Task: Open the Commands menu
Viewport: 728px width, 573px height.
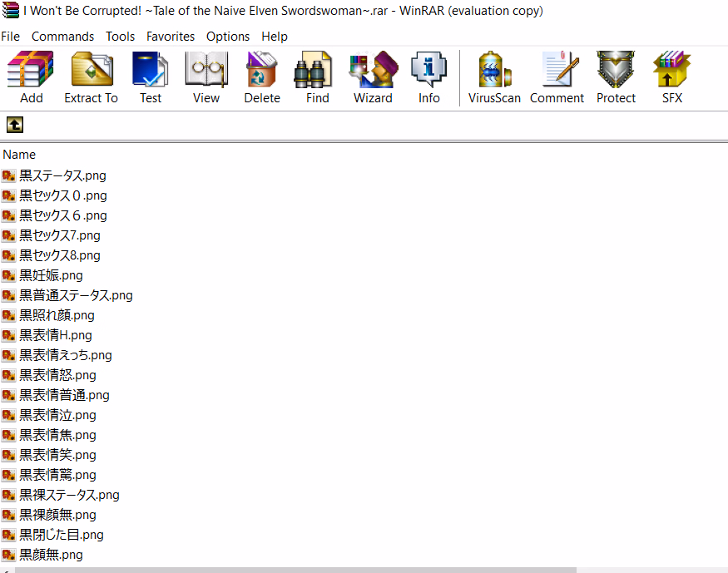Action: point(62,37)
